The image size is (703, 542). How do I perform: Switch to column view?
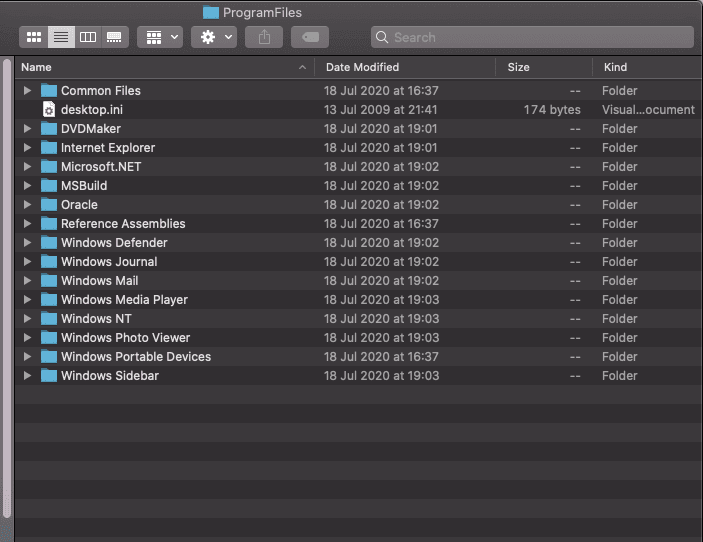click(88, 37)
